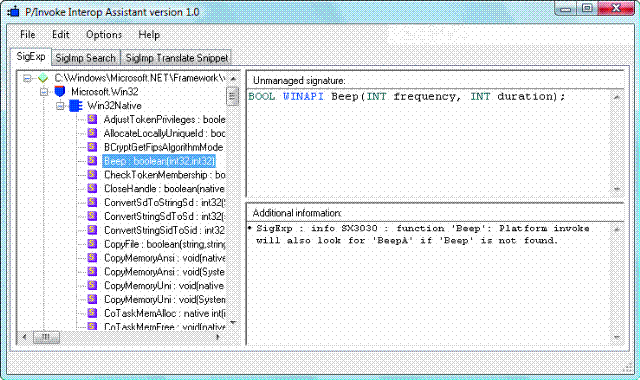Viewport: 640px width, 380px height.
Task: Click tree vertical scrollbar down arrow
Action: click(x=233, y=323)
